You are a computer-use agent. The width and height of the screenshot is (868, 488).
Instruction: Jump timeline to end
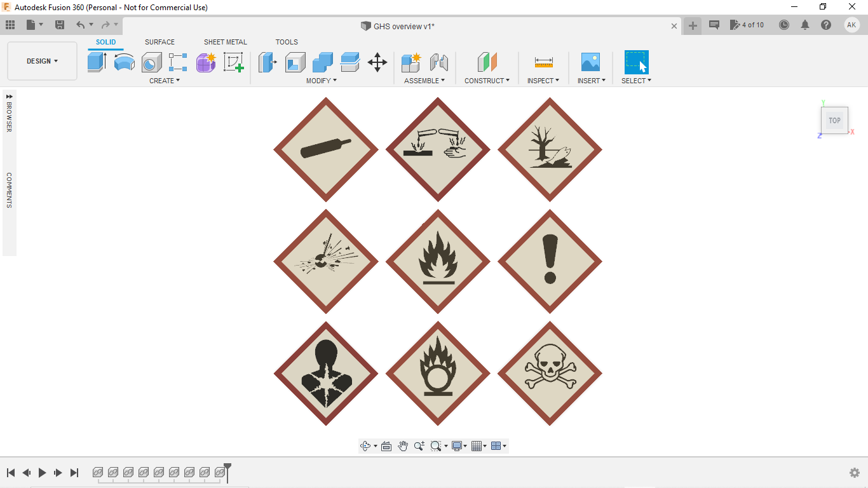tap(74, 473)
